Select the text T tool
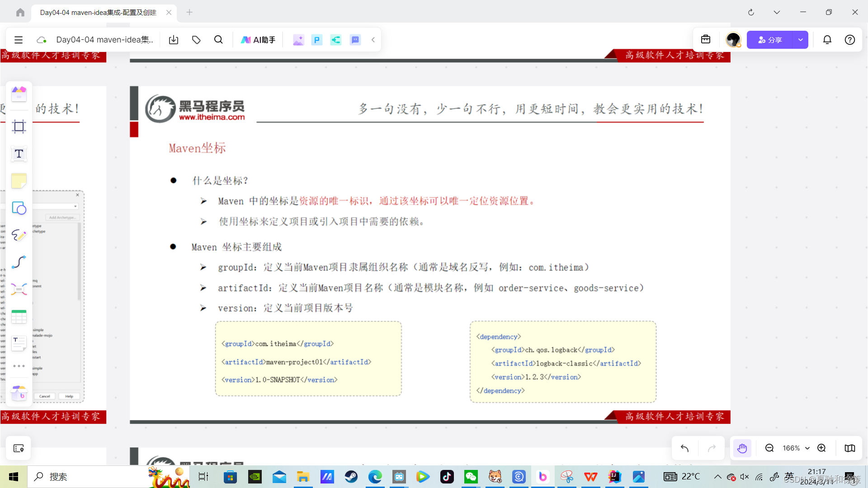 (19, 154)
